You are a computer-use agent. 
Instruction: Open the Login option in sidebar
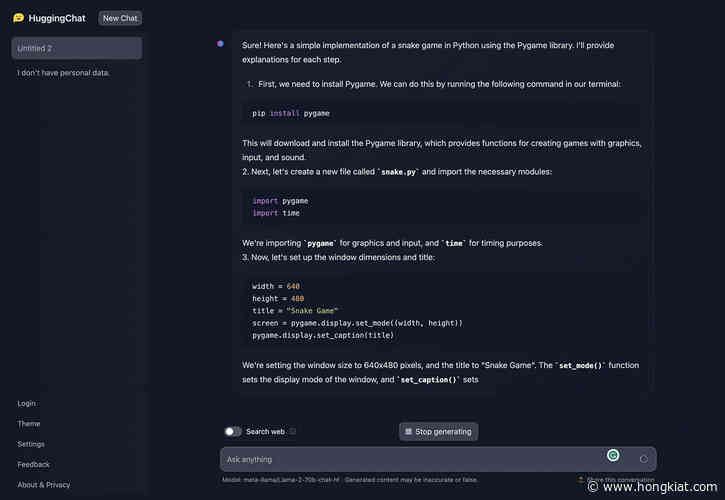point(26,403)
